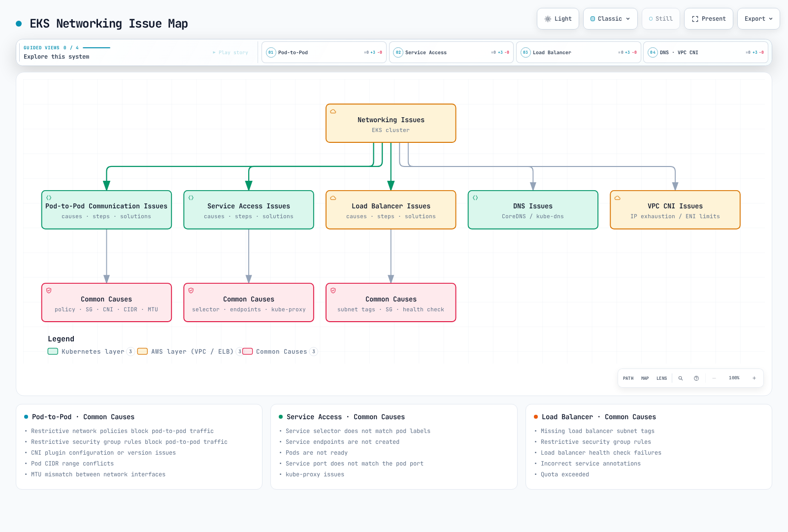Select the VPC CNI Issues node
The image size is (788, 532).
[x=675, y=210]
